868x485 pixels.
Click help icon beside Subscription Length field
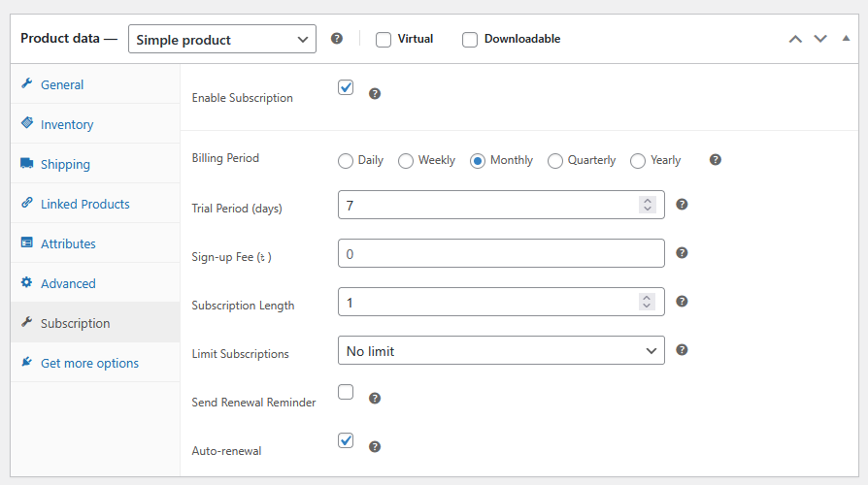point(682,302)
